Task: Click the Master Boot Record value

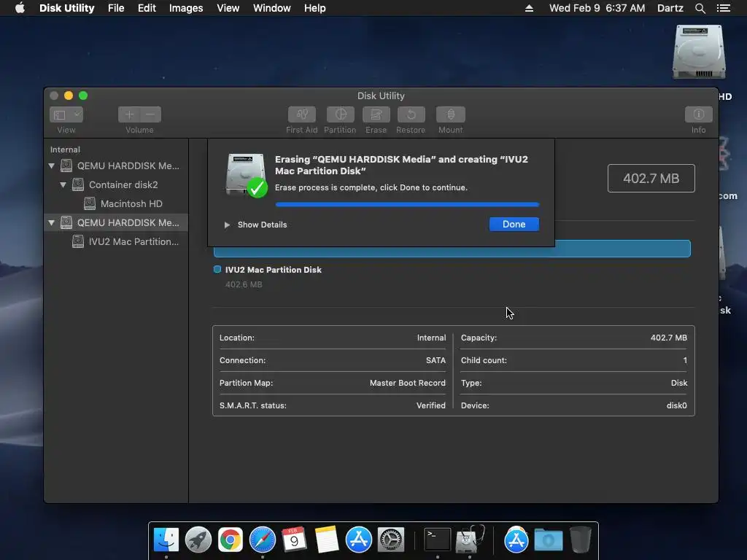Action: pos(408,383)
